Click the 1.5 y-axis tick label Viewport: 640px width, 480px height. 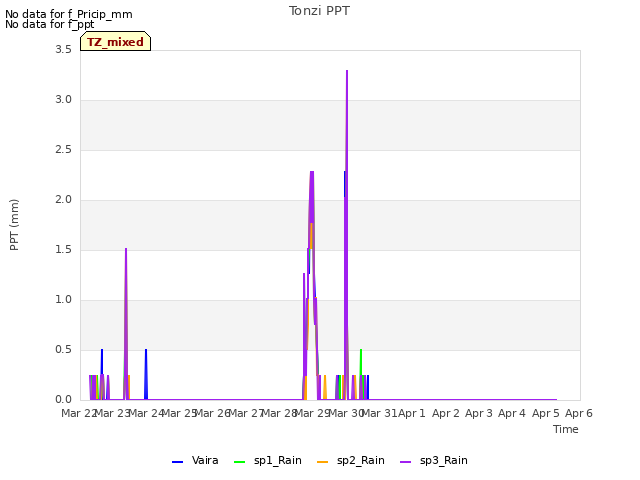point(63,250)
